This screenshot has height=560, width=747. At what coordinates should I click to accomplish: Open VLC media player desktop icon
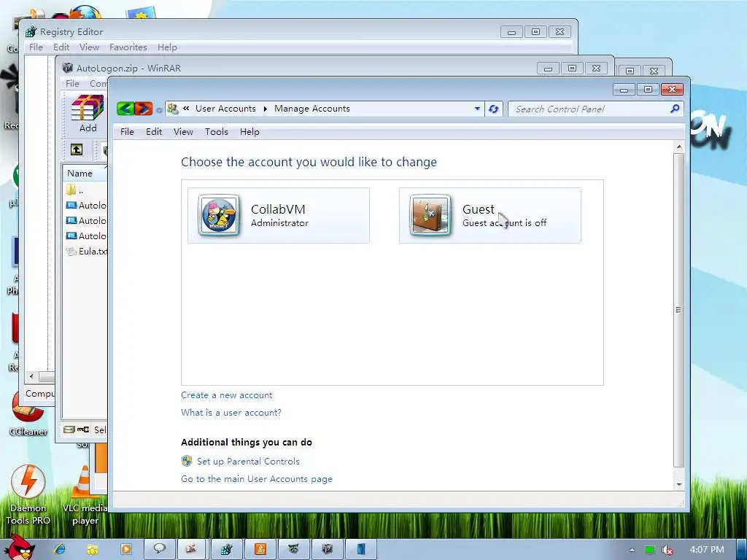(85, 495)
